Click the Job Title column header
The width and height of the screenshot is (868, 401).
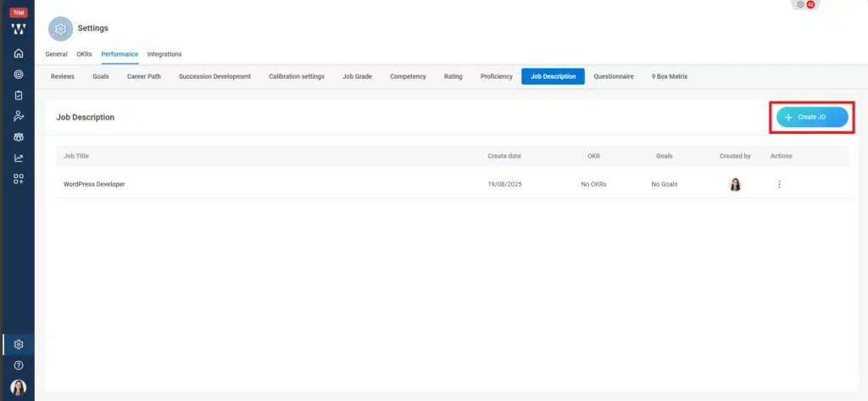[x=75, y=156]
